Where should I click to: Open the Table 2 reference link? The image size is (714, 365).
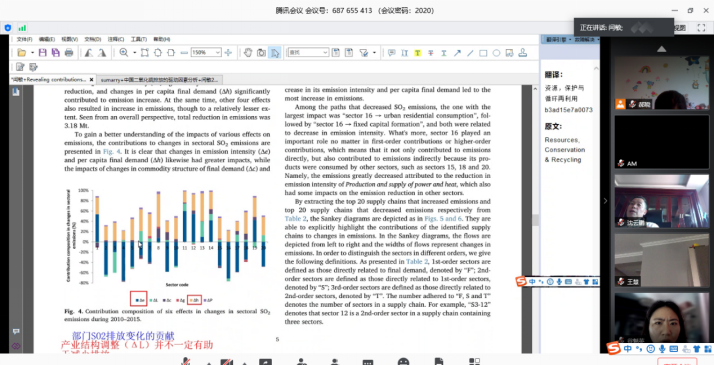[296, 218]
